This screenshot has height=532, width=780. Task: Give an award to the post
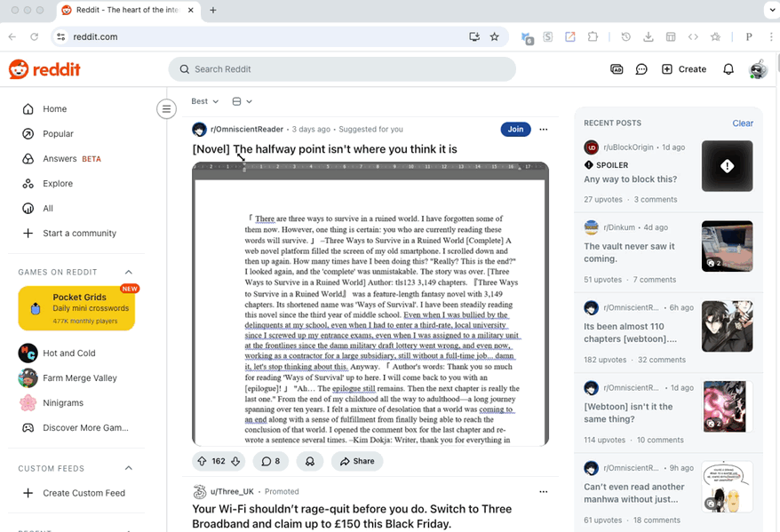pyautogui.click(x=309, y=461)
